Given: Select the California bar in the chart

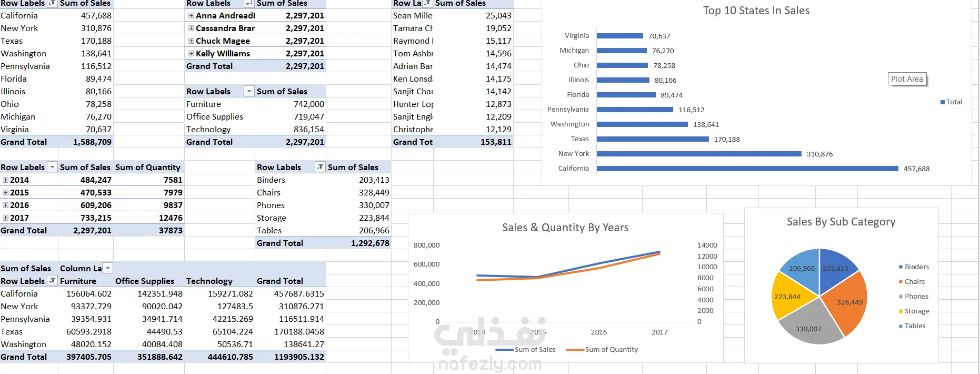Looking at the screenshot, I should [x=747, y=169].
